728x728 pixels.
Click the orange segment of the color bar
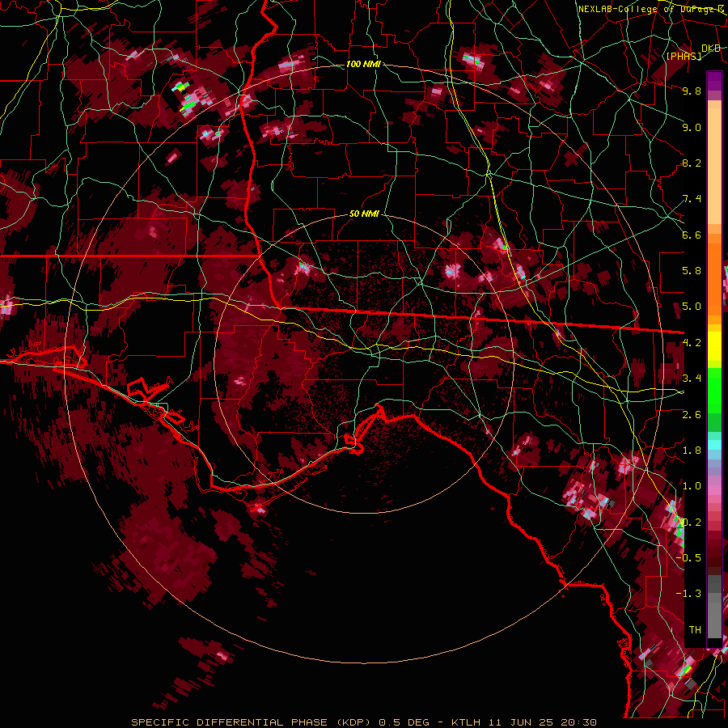tap(714, 278)
